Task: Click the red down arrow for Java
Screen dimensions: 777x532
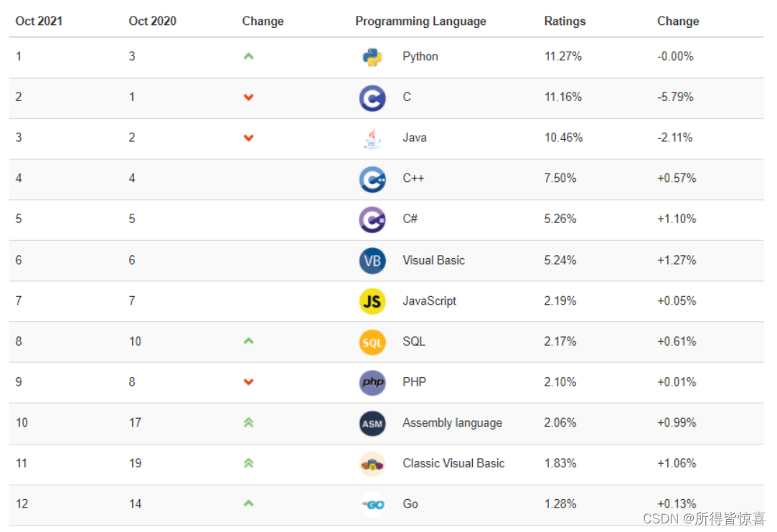Action: click(x=248, y=138)
